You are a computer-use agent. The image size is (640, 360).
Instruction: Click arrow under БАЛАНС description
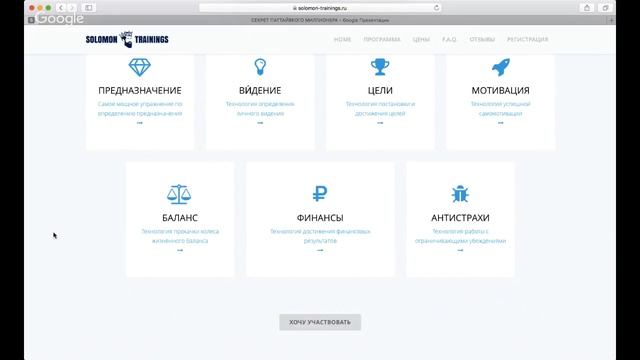(180, 250)
